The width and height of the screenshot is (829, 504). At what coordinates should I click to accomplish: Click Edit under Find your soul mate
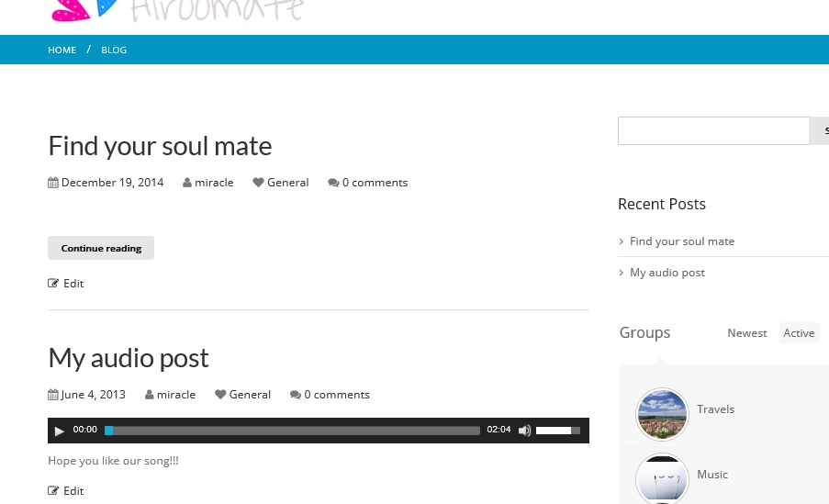tap(73, 284)
